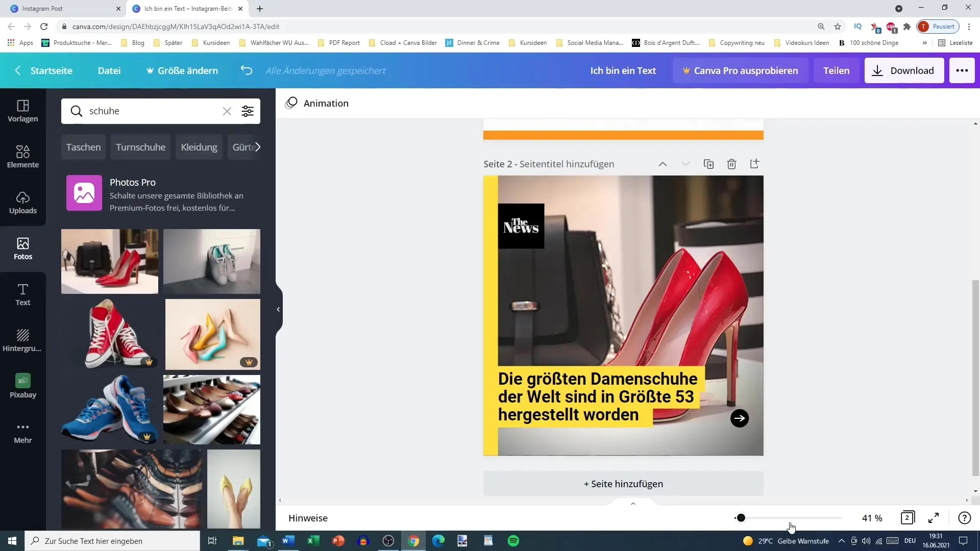Open the photo search filter options
The height and width of the screenshot is (551, 980).
248,111
